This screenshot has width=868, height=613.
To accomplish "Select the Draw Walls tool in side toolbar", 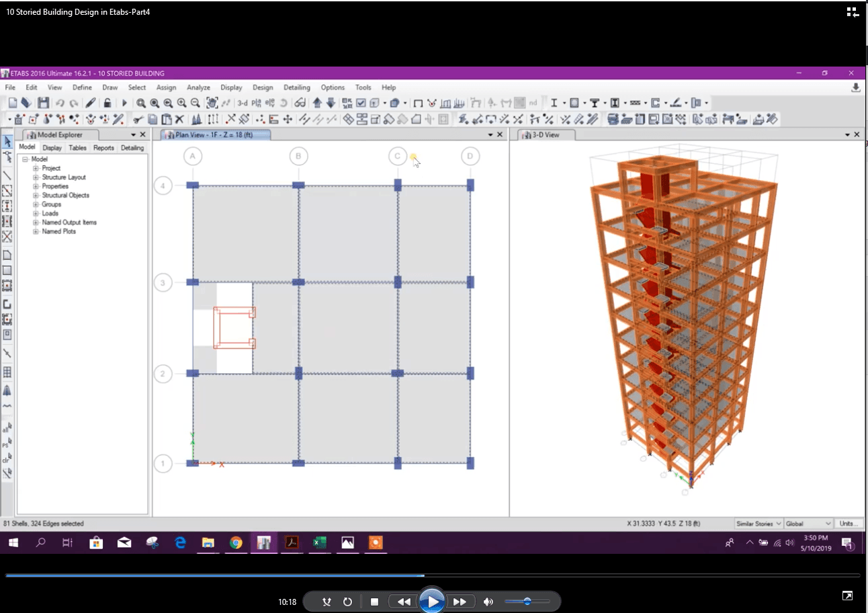I will coord(7,304).
